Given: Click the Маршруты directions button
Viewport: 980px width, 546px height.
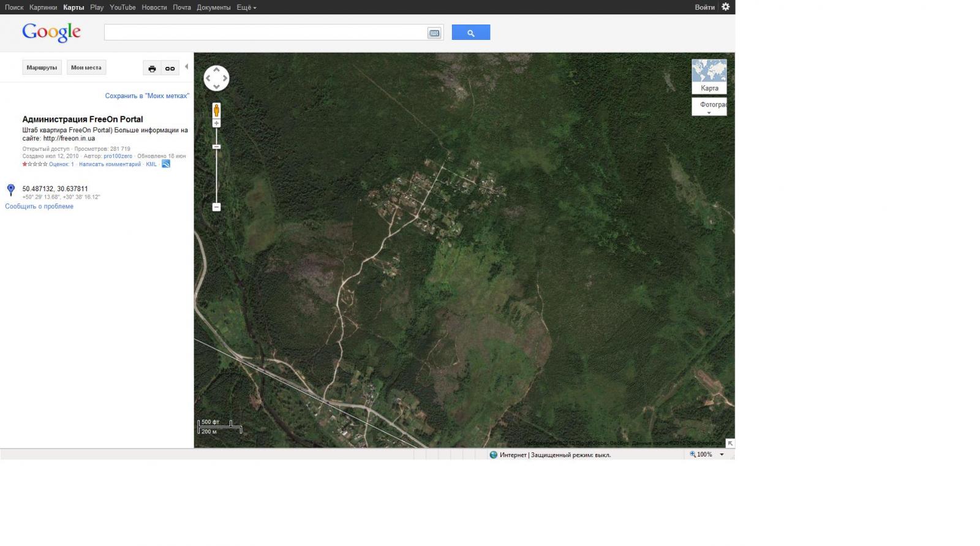Looking at the screenshot, I should tap(42, 67).
